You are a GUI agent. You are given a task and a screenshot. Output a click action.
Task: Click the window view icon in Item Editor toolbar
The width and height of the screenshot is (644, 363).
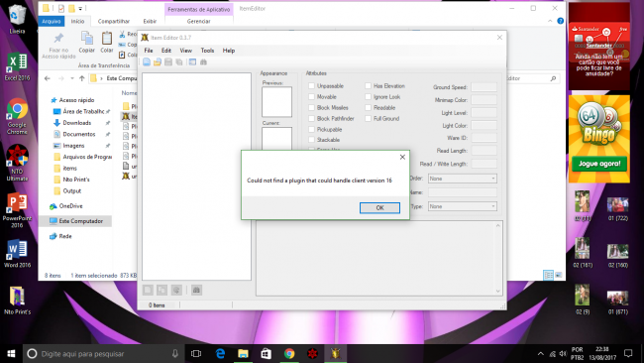pyautogui.click(x=192, y=62)
